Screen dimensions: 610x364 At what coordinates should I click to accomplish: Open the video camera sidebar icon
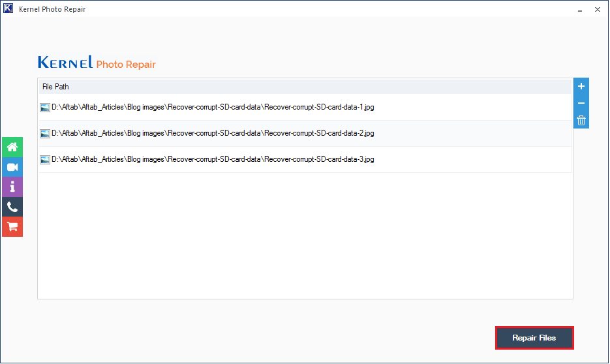(12, 167)
